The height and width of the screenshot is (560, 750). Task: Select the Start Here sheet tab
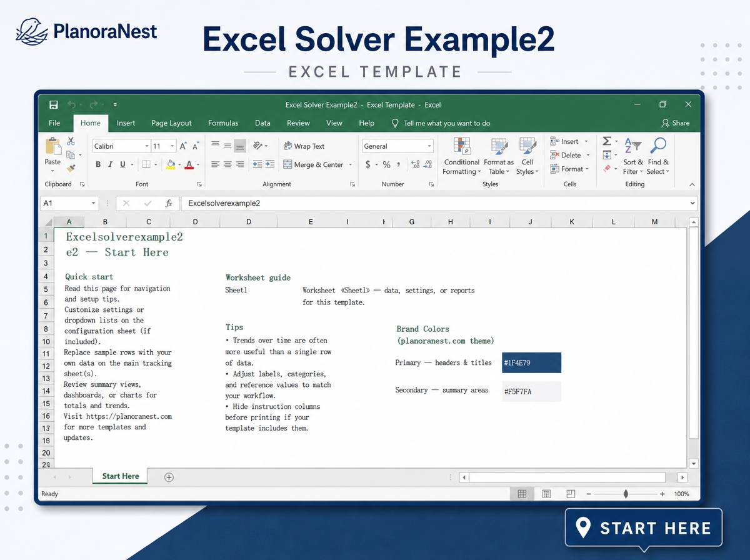point(121,476)
